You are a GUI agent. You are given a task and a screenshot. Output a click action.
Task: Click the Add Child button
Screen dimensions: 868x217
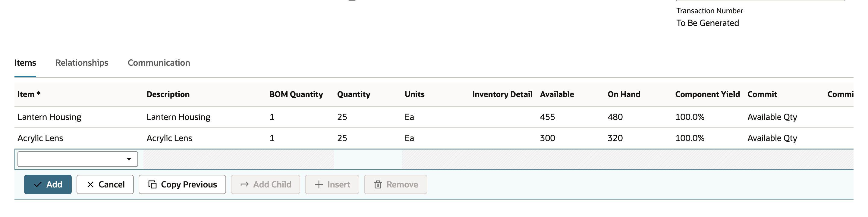click(x=266, y=184)
